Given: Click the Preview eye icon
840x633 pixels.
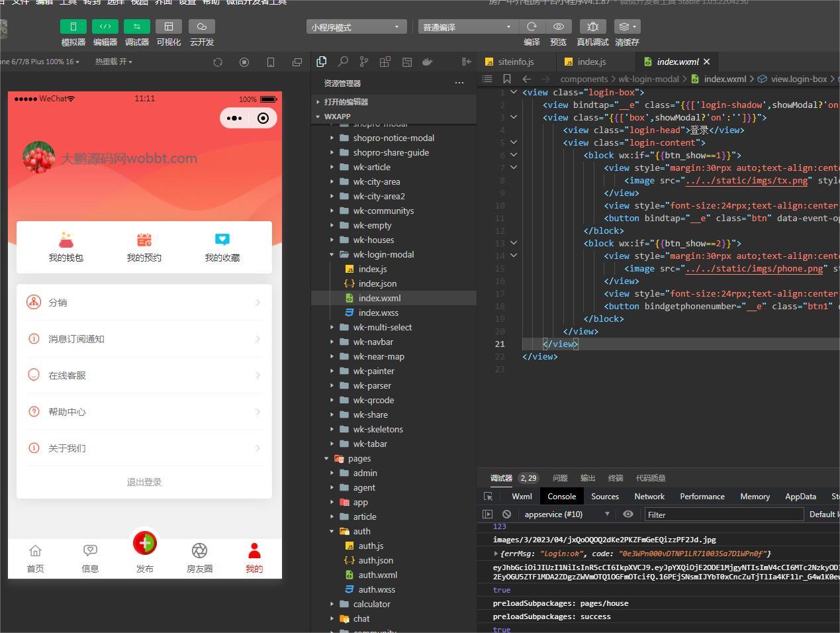Looking at the screenshot, I should tap(559, 26).
